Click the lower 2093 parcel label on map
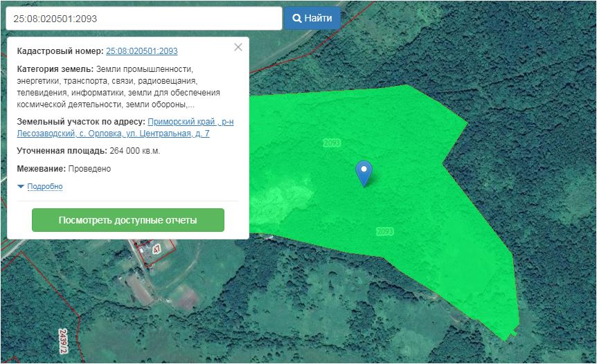Image resolution: width=597 pixels, height=364 pixels. [385, 231]
